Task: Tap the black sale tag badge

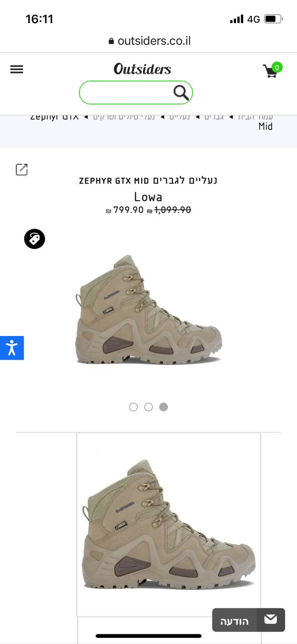Action: tap(35, 239)
